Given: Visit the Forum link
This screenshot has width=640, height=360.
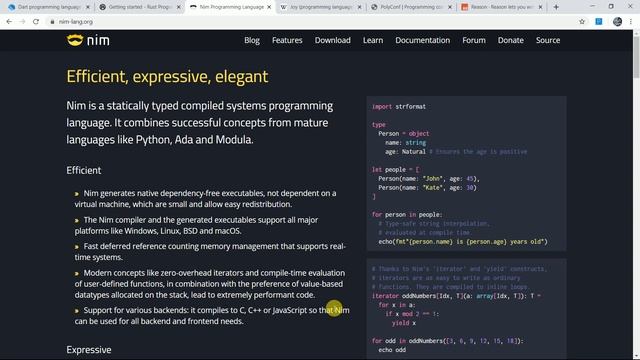Looking at the screenshot, I should click(473, 40).
